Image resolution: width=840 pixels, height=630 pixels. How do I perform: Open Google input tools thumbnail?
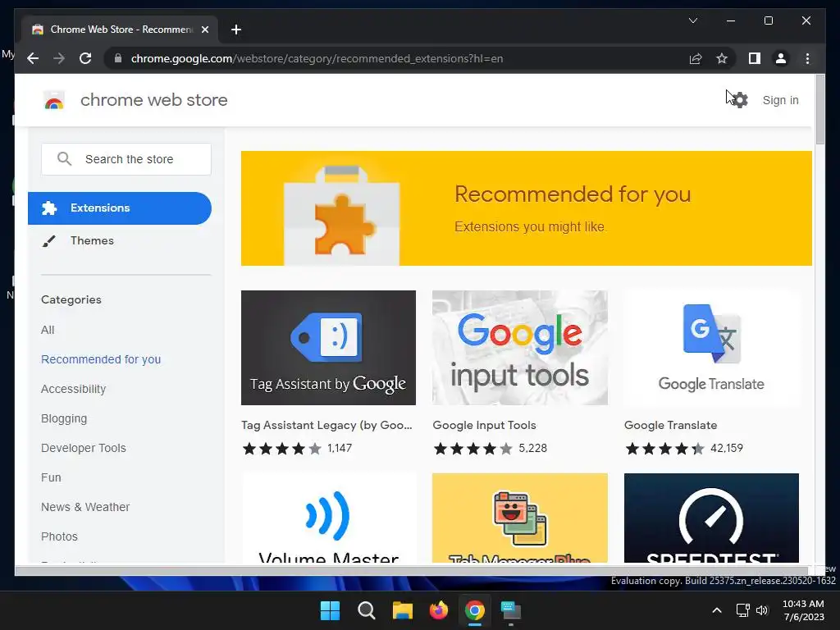click(519, 348)
